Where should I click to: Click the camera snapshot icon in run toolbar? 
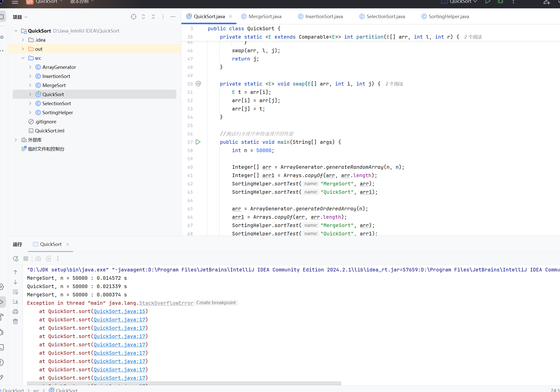pyautogui.click(x=38, y=259)
